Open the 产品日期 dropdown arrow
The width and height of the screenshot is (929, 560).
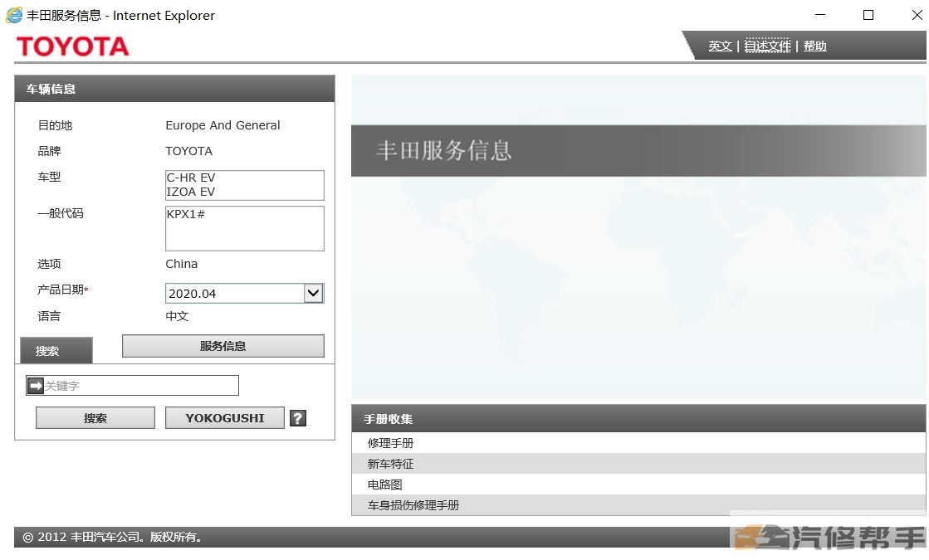314,293
